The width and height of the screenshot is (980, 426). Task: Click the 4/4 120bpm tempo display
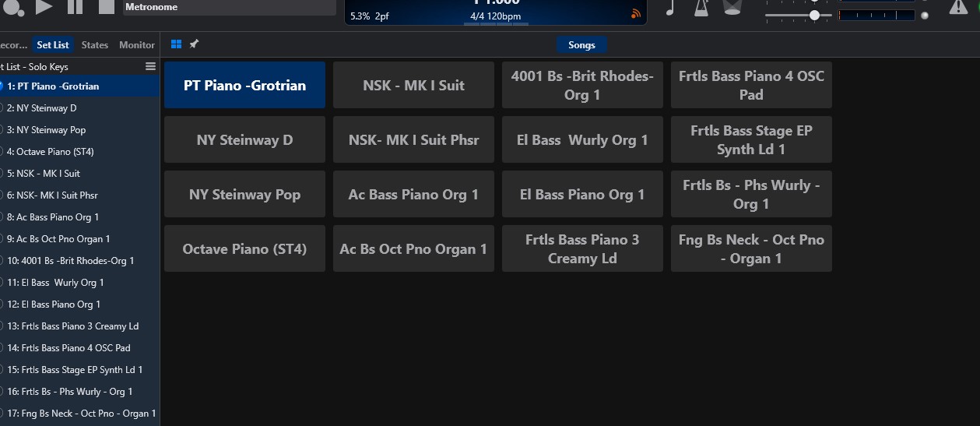[496, 16]
